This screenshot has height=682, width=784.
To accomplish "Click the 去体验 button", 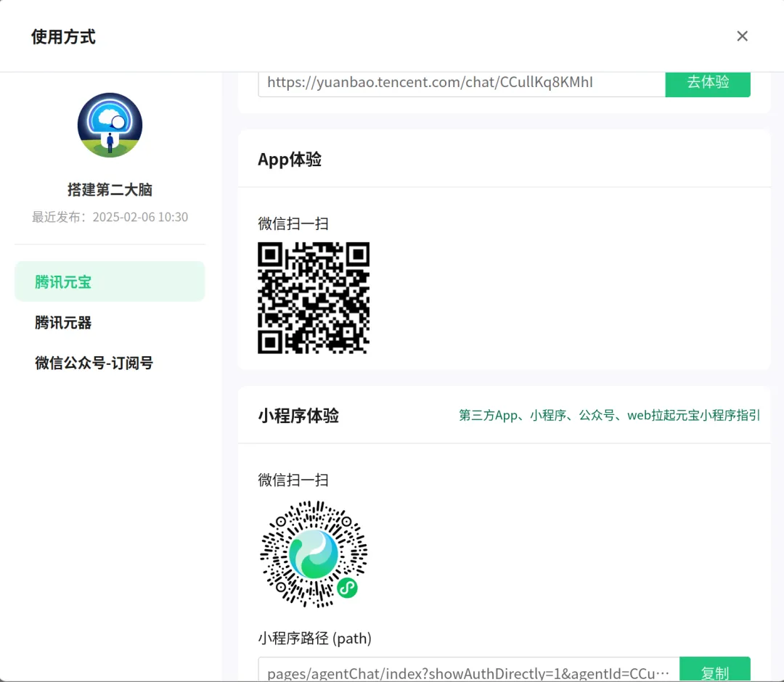I will point(708,83).
